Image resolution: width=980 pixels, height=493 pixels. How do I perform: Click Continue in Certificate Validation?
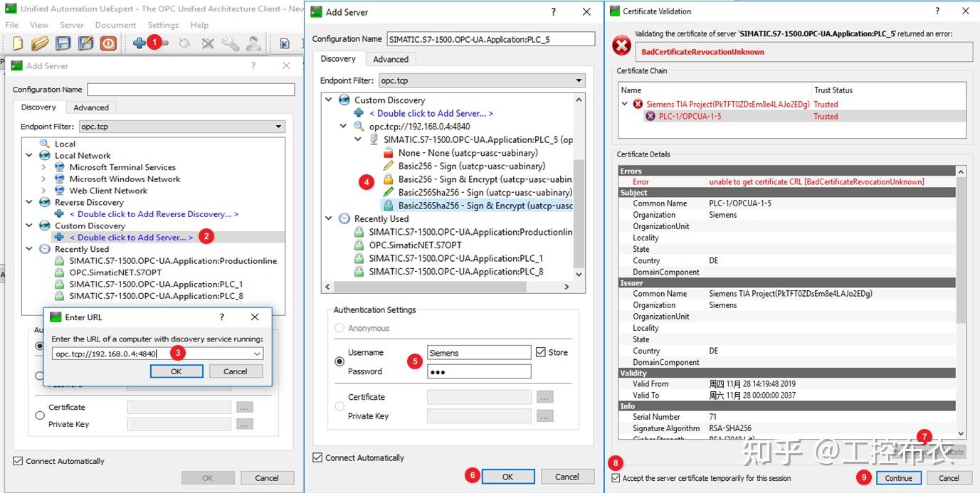(x=898, y=478)
